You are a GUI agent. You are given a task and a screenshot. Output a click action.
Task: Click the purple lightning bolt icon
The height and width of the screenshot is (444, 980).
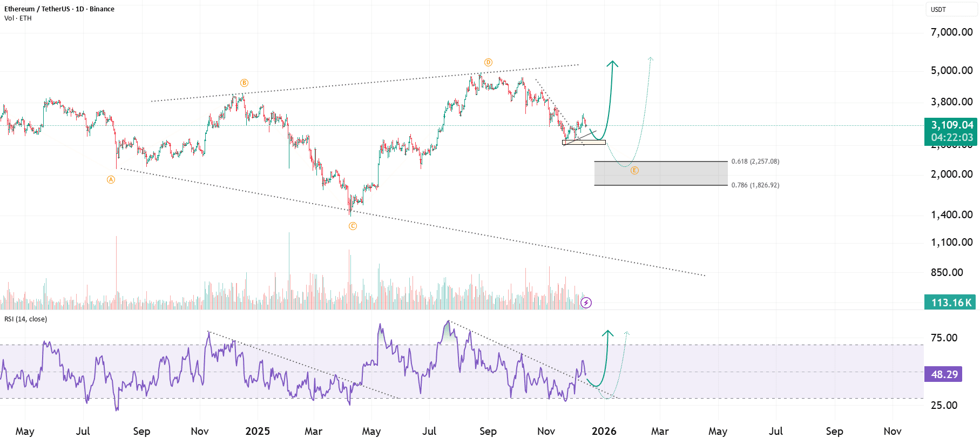pos(586,302)
